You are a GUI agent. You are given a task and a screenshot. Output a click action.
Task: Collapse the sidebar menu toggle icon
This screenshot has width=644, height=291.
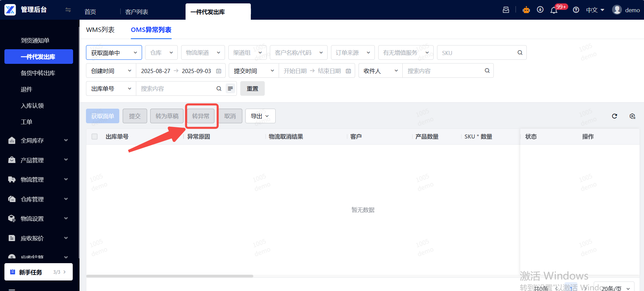68,10
